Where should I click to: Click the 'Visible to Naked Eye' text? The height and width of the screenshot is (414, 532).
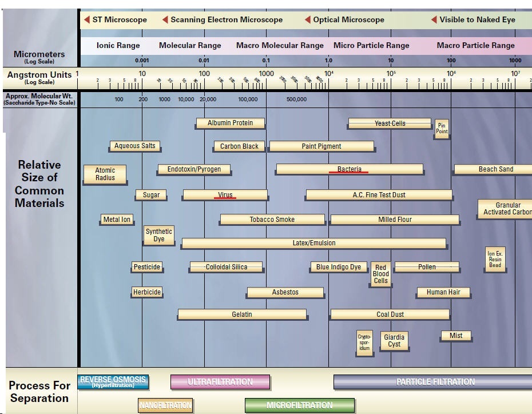pyautogui.click(x=478, y=19)
